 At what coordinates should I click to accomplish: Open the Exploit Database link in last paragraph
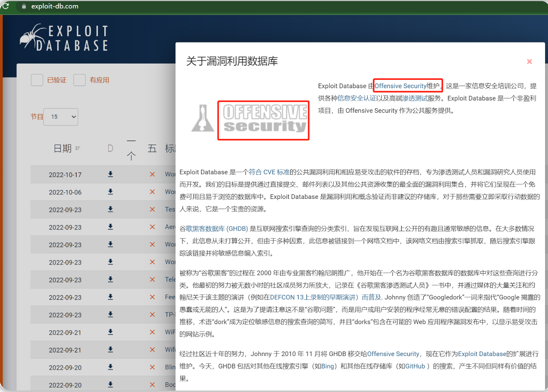(482, 354)
